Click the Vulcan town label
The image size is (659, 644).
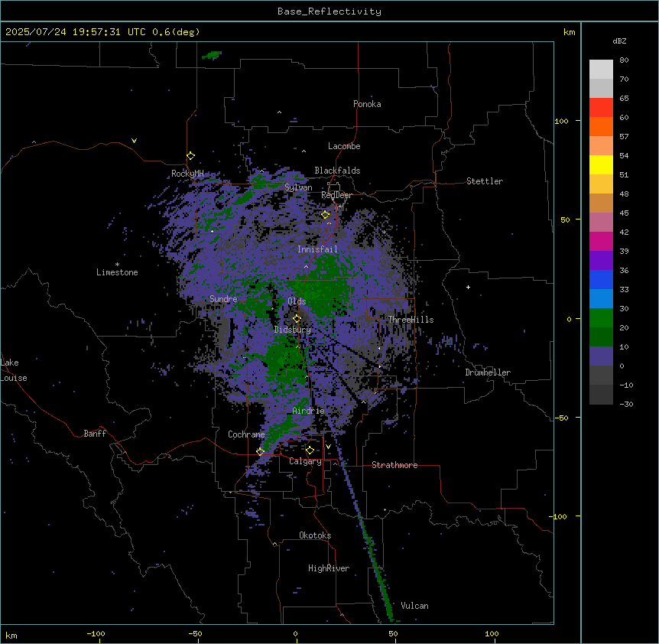click(415, 606)
